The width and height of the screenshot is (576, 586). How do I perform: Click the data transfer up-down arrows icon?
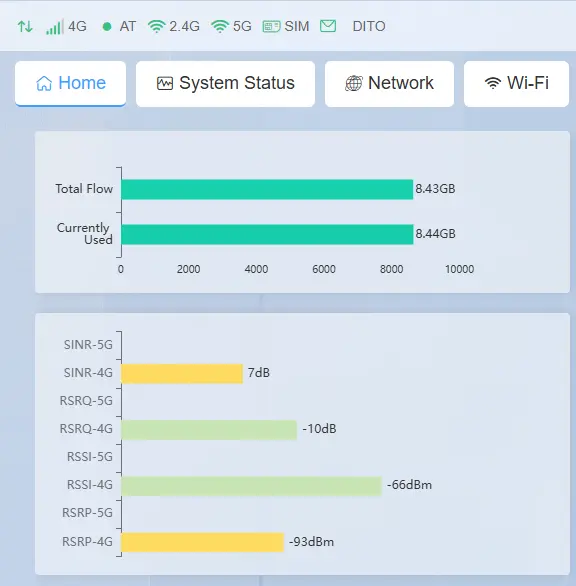tap(25, 27)
